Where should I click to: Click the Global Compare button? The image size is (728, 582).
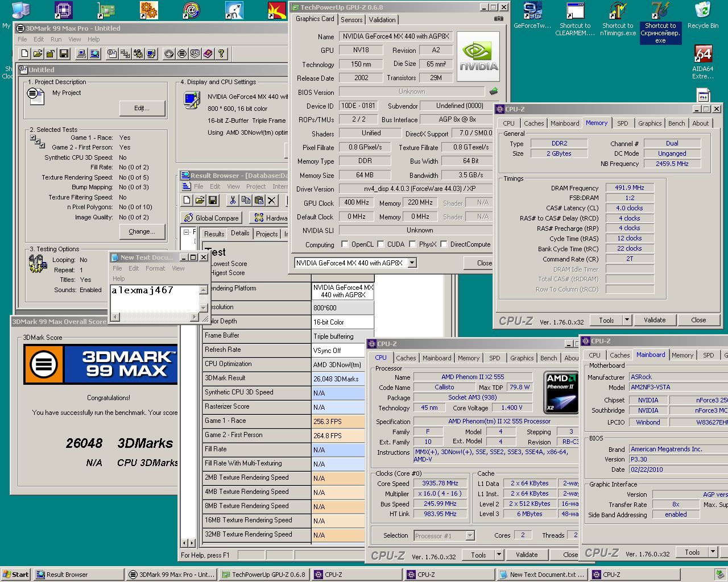point(212,218)
